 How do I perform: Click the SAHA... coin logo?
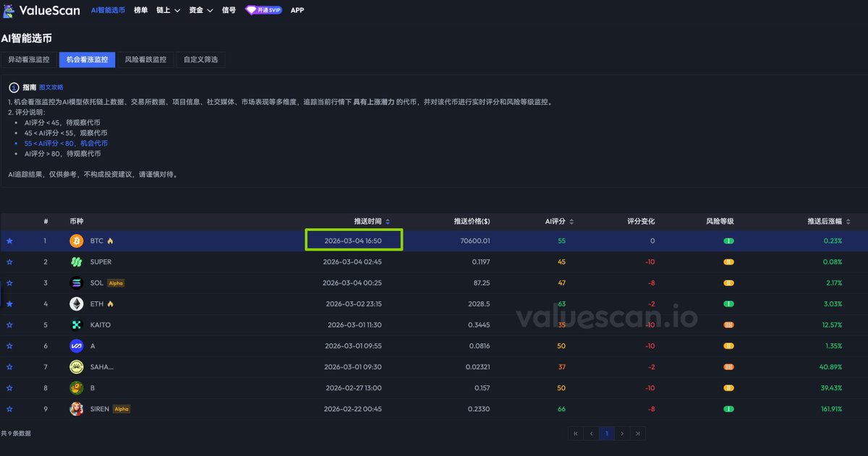(77, 367)
